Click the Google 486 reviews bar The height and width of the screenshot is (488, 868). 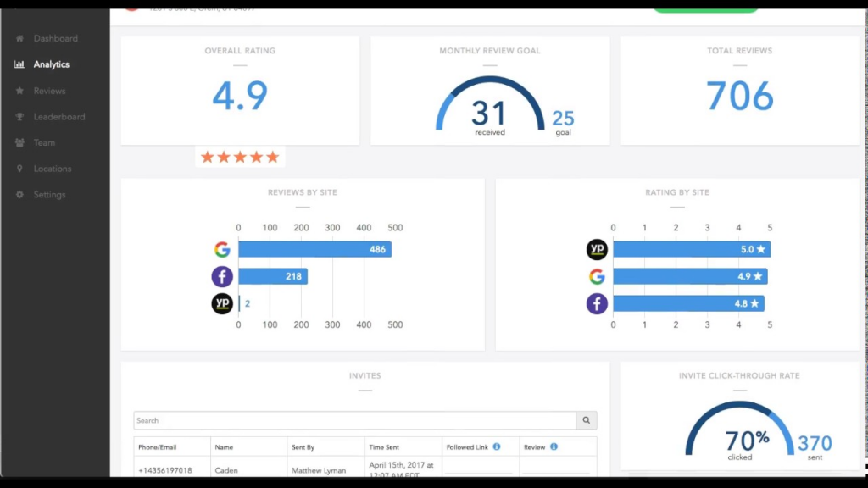(x=314, y=250)
